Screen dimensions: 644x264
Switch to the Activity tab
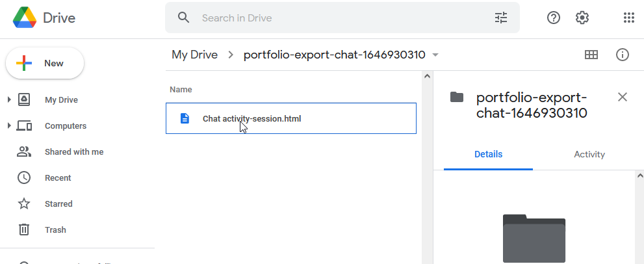point(589,155)
